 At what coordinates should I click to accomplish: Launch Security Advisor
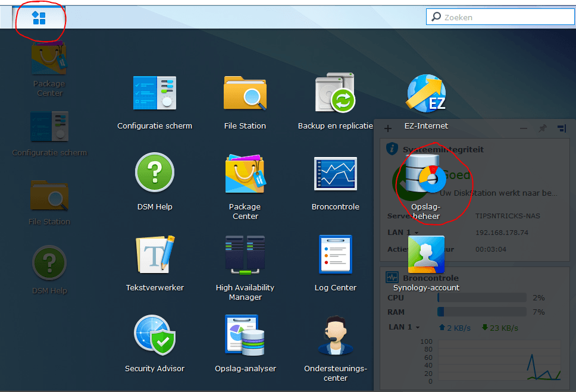pos(155,343)
